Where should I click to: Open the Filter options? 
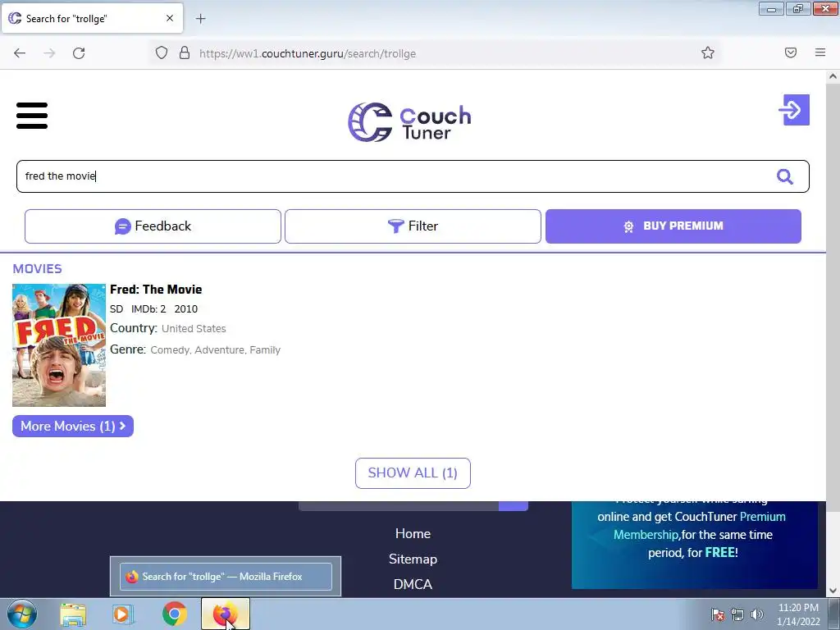[x=413, y=226]
